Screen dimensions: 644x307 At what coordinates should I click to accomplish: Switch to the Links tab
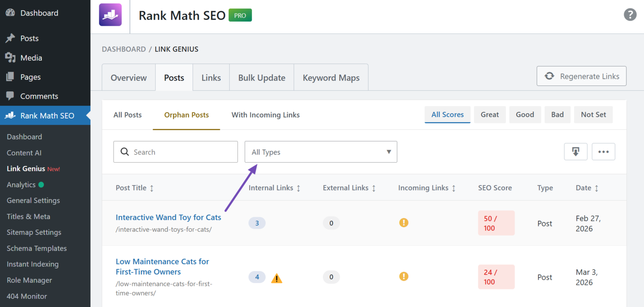coord(211,78)
